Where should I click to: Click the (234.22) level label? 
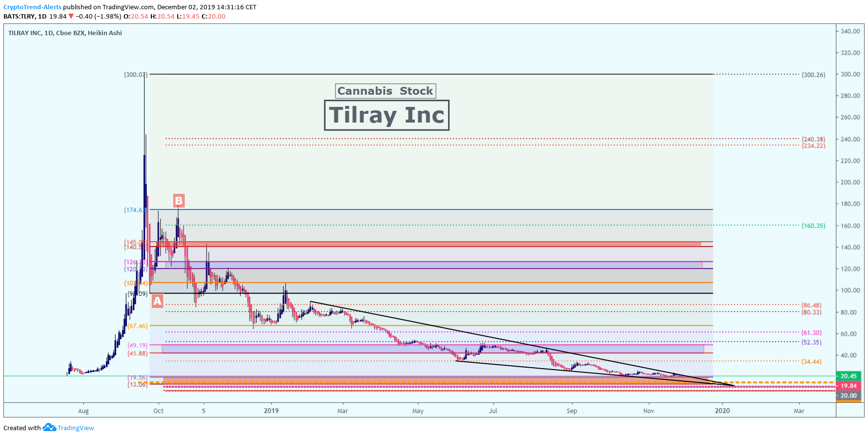click(813, 146)
